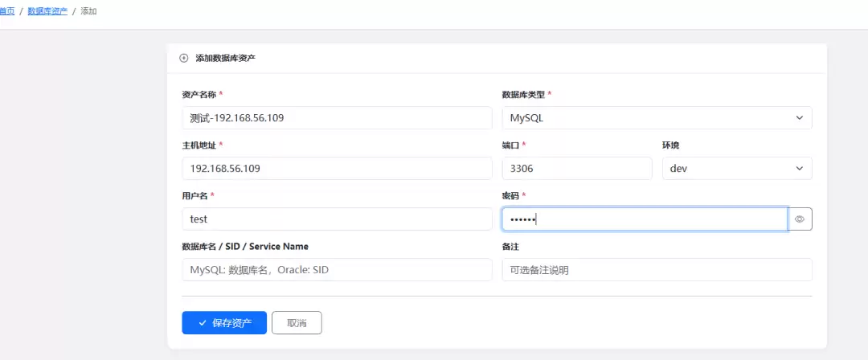Click the 添加数据库资产 panel title
The image size is (868, 360).
(x=225, y=58)
